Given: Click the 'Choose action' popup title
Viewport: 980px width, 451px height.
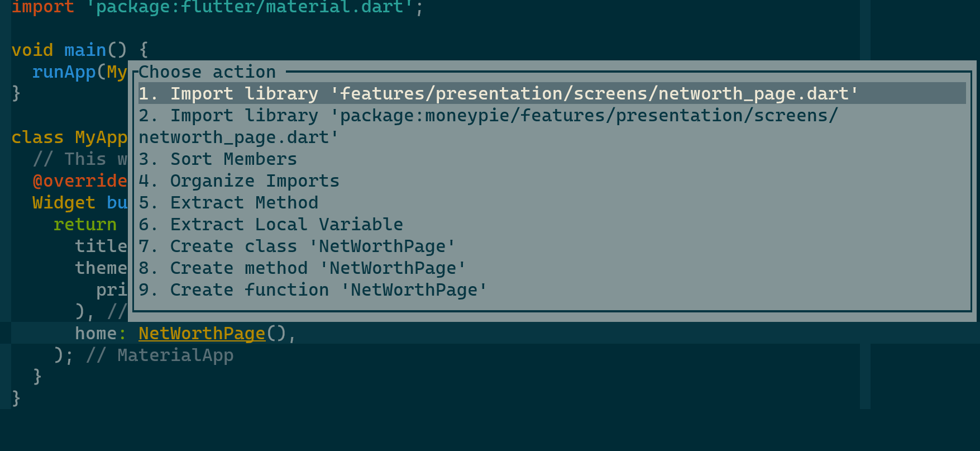Looking at the screenshot, I should coord(206,72).
